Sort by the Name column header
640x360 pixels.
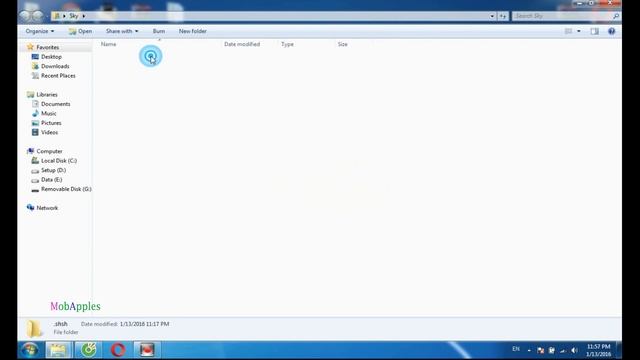[x=109, y=44]
